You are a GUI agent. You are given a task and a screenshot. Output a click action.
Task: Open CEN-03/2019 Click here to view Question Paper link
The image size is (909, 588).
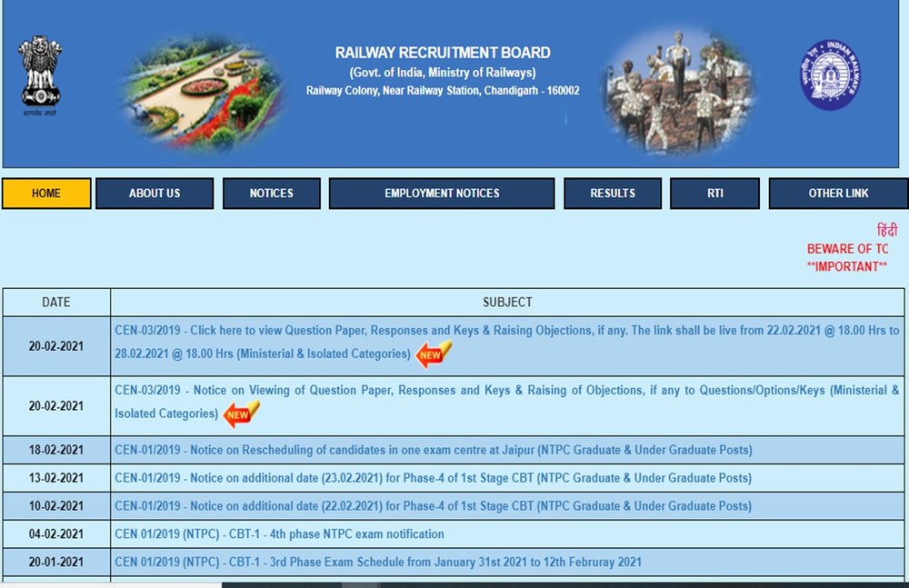(506, 342)
